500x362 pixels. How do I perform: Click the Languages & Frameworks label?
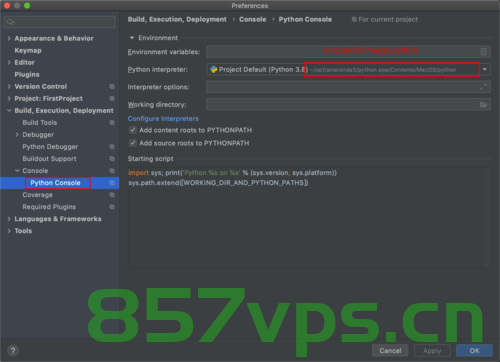(x=58, y=219)
